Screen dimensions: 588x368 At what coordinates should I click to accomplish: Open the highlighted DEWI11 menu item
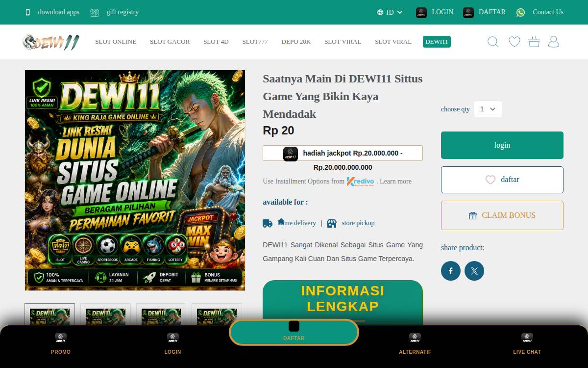[437, 42]
